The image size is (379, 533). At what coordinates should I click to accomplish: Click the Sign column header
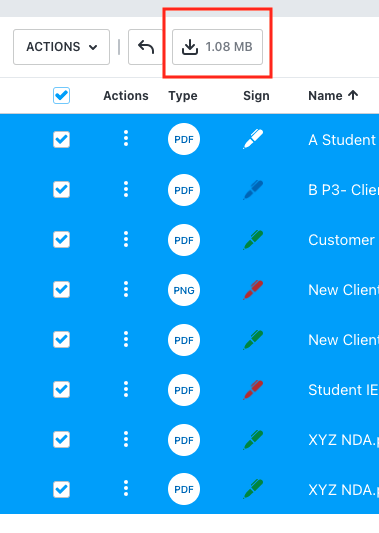coord(256,96)
